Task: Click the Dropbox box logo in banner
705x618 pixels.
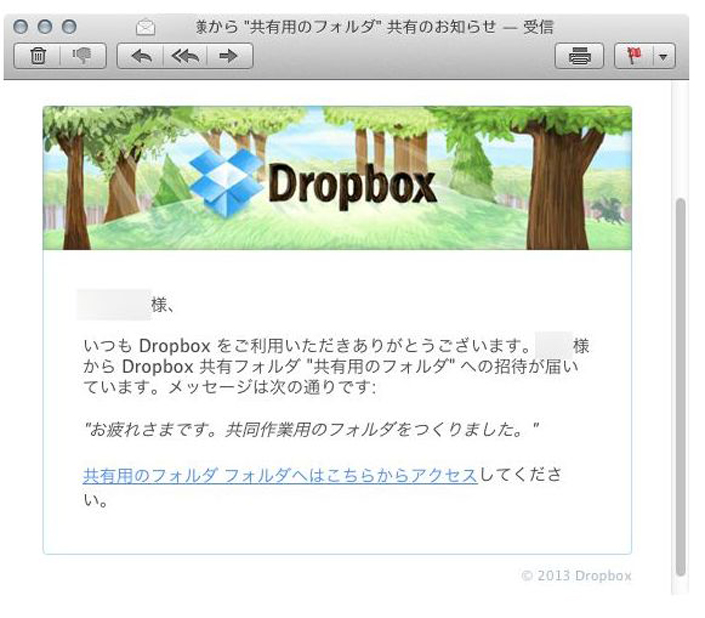Action: (226, 182)
